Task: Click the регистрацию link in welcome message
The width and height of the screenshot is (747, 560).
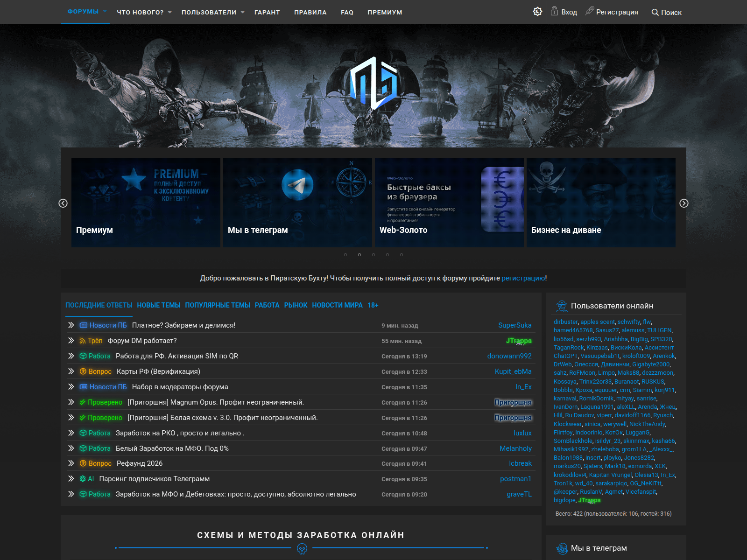Action: click(523, 278)
